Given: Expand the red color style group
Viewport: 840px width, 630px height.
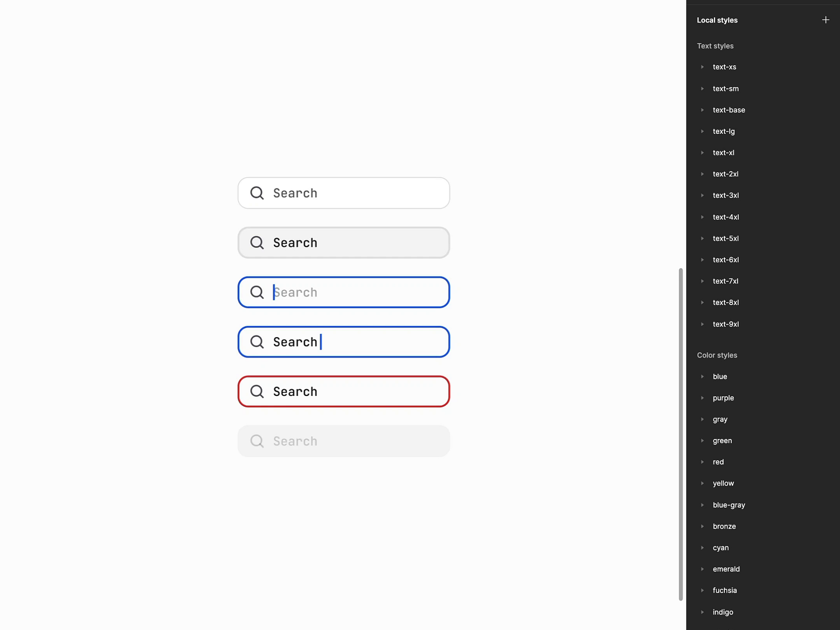Looking at the screenshot, I should (702, 462).
